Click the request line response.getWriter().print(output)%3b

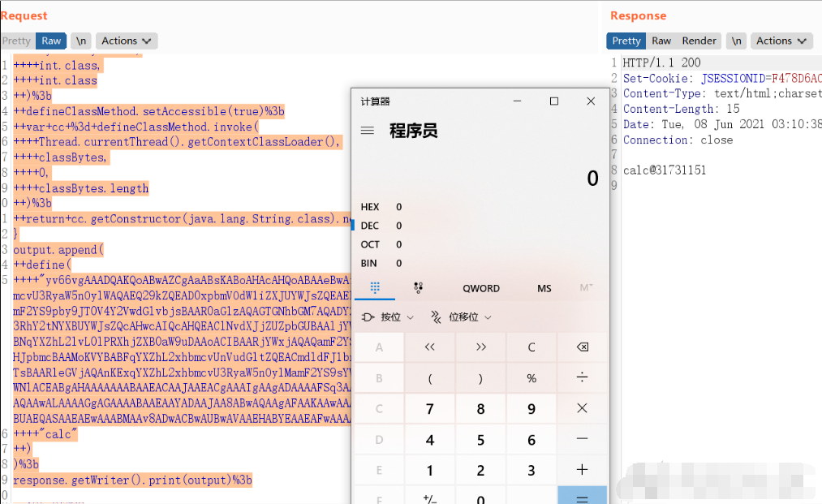click(132, 480)
